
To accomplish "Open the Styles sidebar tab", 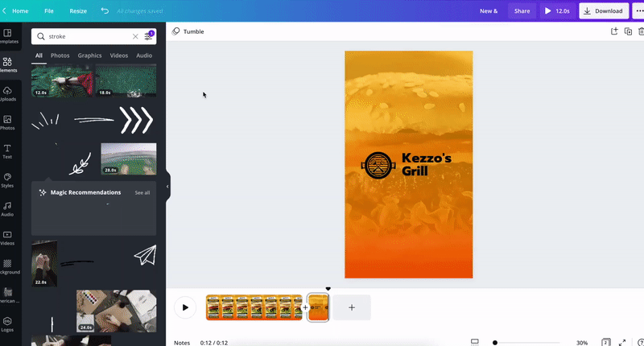I will tap(7, 180).
